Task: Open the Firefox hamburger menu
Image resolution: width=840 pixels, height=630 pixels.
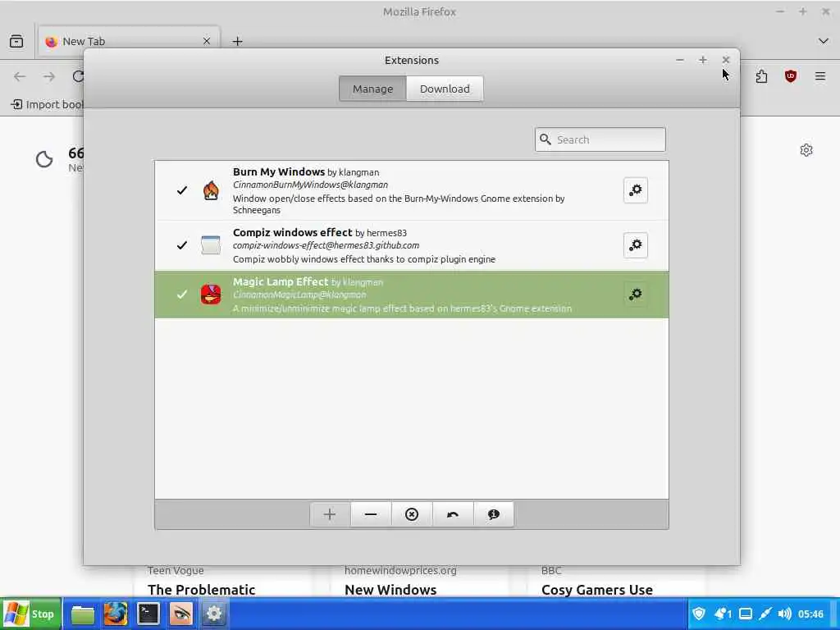Action: (x=820, y=76)
